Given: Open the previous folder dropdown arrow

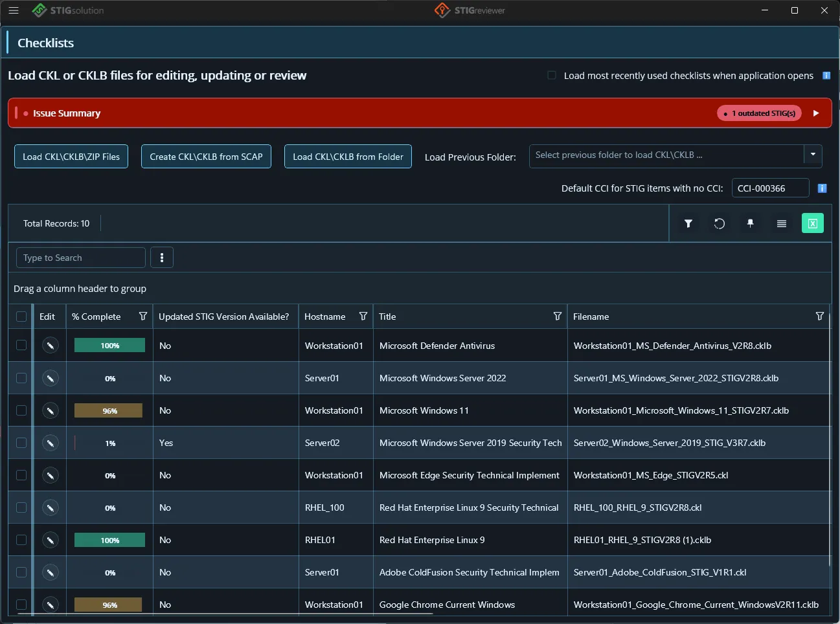Looking at the screenshot, I should pyautogui.click(x=813, y=155).
